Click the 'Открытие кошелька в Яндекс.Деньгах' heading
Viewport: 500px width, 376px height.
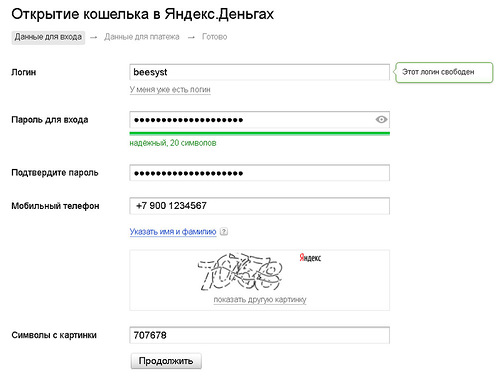(142, 14)
